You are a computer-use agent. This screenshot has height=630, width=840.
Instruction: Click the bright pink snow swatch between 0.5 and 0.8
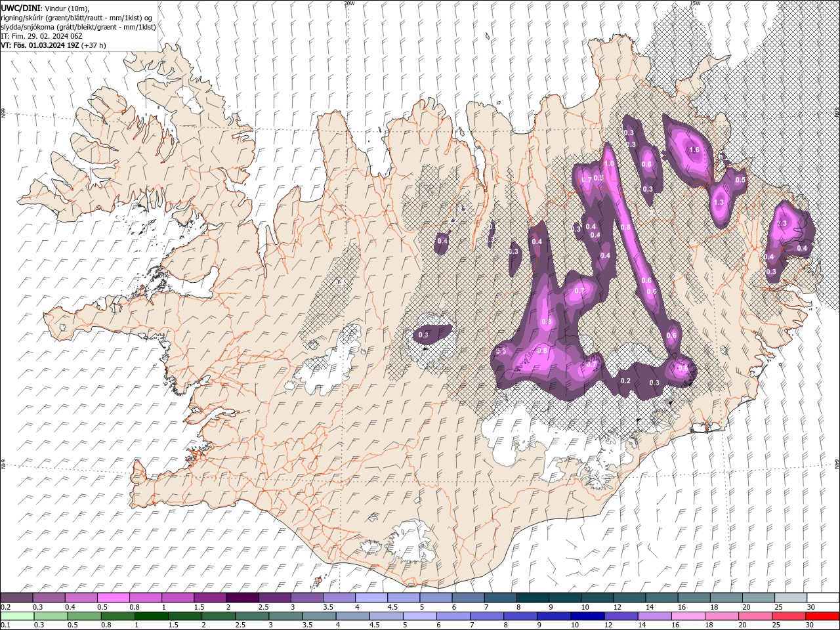pos(114,598)
